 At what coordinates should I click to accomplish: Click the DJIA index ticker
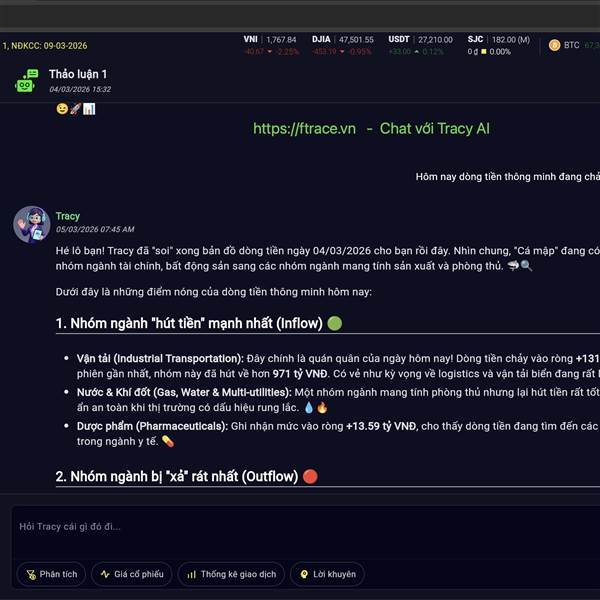[342, 45]
